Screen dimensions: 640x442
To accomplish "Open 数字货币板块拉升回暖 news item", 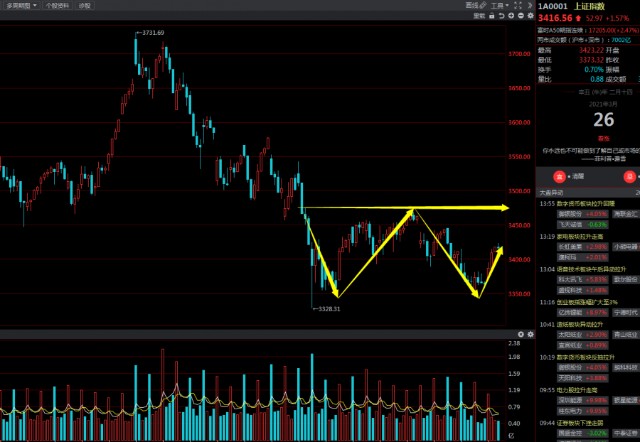I will [x=586, y=203].
